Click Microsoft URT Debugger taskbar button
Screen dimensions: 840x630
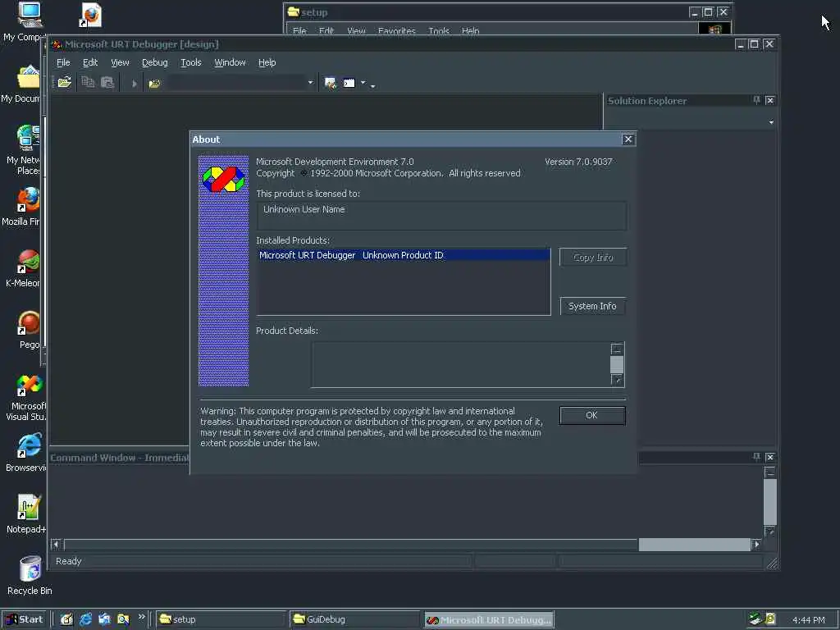pyautogui.click(x=489, y=619)
